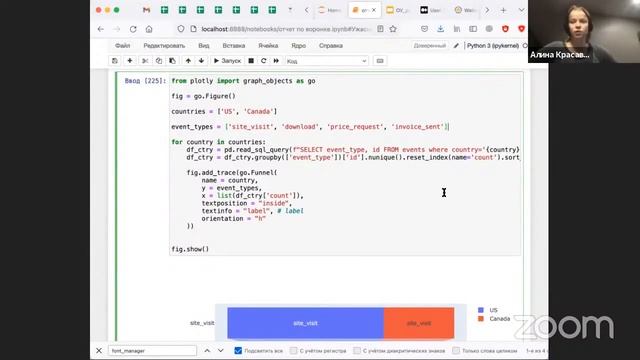This screenshot has width=640, height=360.
Task: Open the Ядро menu
Action: pyautogui.click(x=298, y=46)
